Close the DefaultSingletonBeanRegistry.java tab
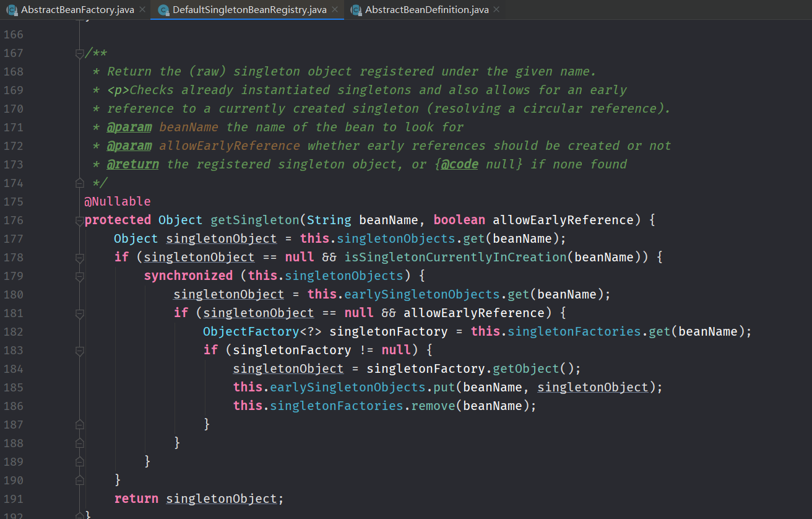This screenshot has width=812, height=519. (335, 10)
